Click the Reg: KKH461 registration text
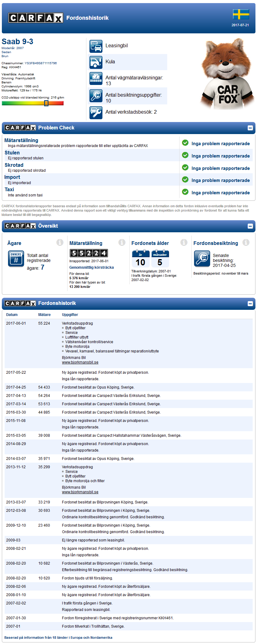The width and height of the screenshot is (257, 644). click(x=11, y=67)
